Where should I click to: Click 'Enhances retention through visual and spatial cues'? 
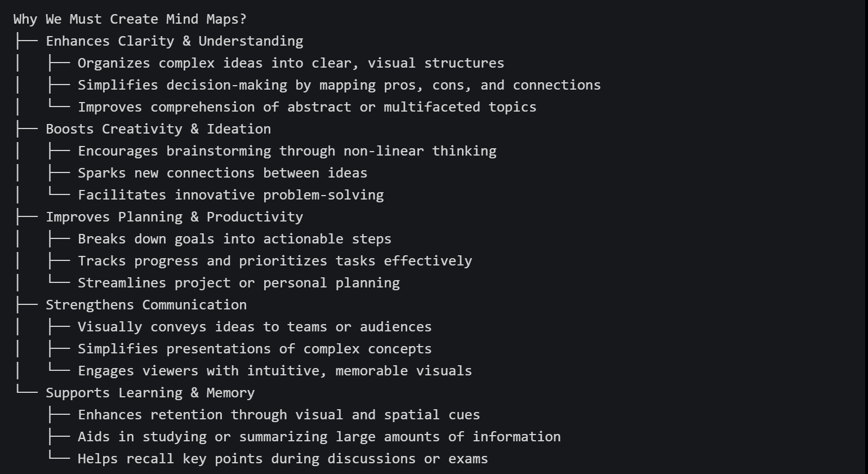pos(279,415)
